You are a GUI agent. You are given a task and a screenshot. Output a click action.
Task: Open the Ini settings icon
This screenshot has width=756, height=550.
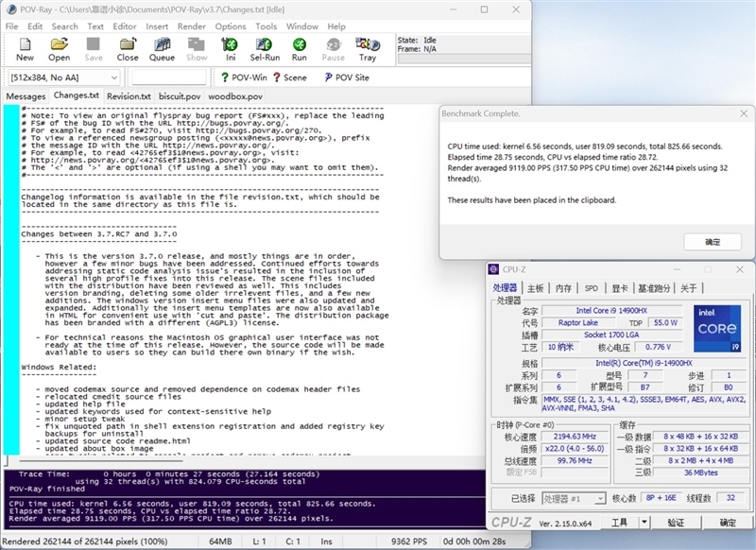(230, 50)
